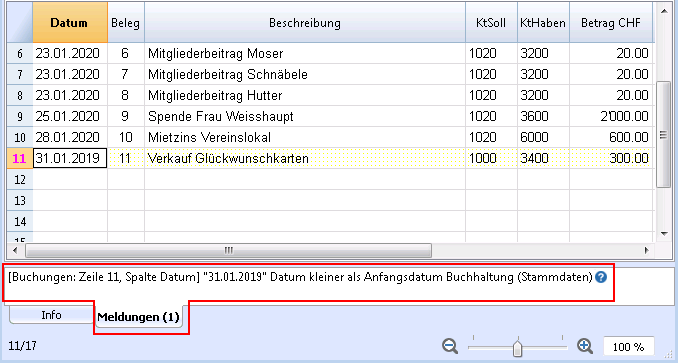The height and width of the screenshot is (363, 678).
Task: Click the Beleg column header
Action: tap(126, 22)
